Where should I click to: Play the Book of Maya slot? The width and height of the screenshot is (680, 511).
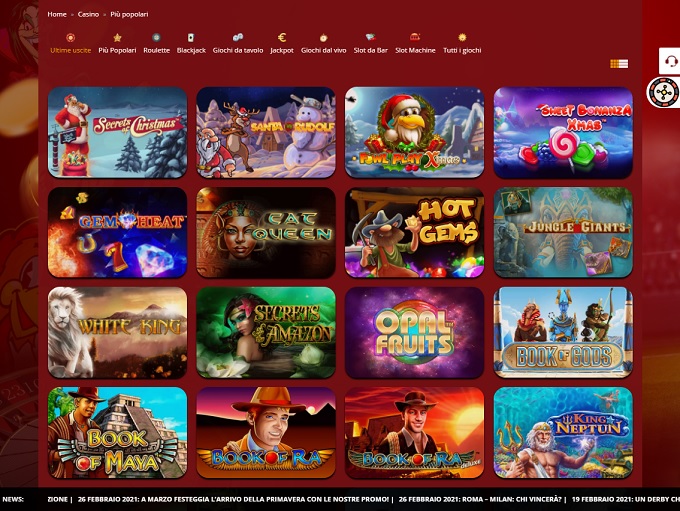(117, 432)
